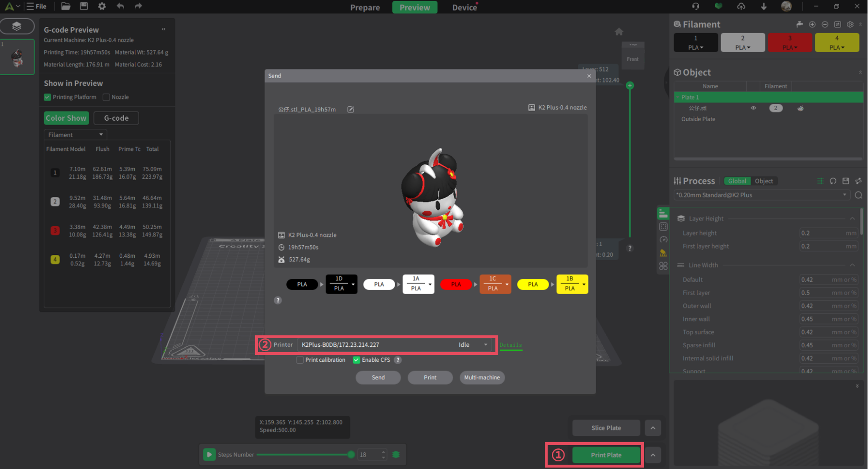Toggle the Nozzle checkbox in preview options
Screen dimensions: 868x469
pos(106,97)
